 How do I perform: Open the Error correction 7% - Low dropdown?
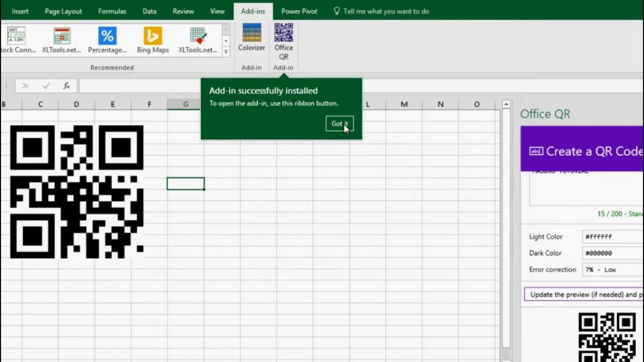click(x=613, y=270)
